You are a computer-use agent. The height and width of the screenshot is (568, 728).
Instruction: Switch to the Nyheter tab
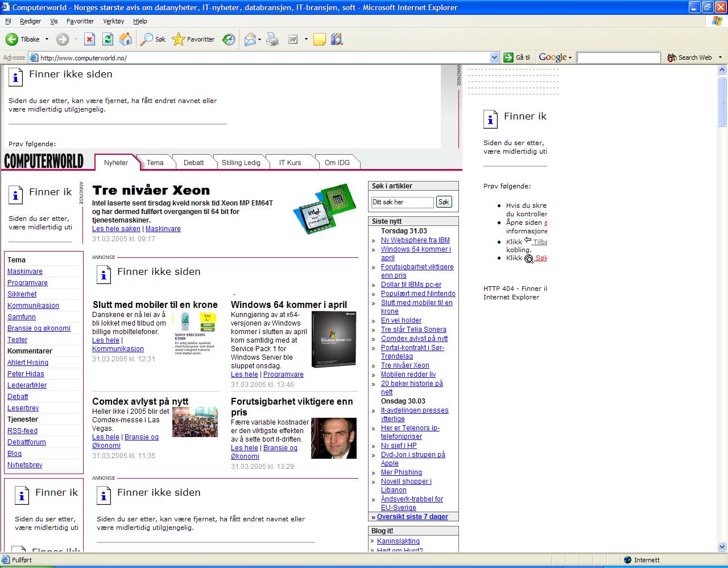coord(116,163)
